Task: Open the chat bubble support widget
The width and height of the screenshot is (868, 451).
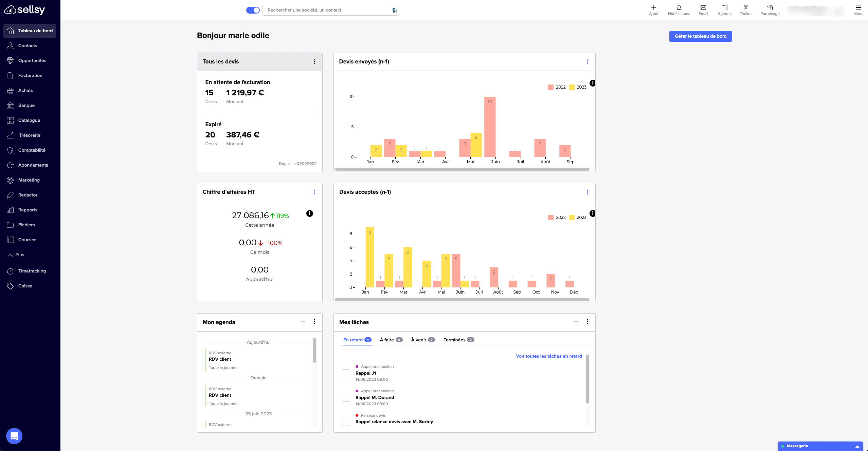Action: click(x=14, y=436)
